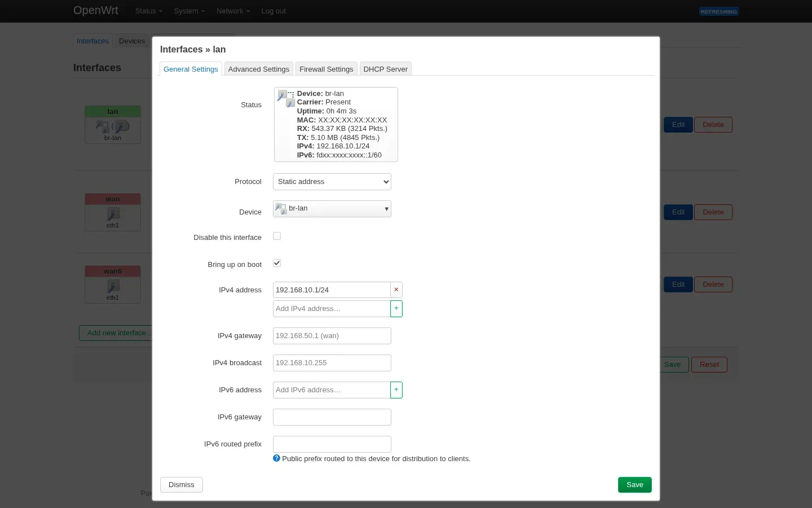This screenshot has width=812, height=508.
Task: Focus the IPv6 routed prefix field
Action: (332, 444)
